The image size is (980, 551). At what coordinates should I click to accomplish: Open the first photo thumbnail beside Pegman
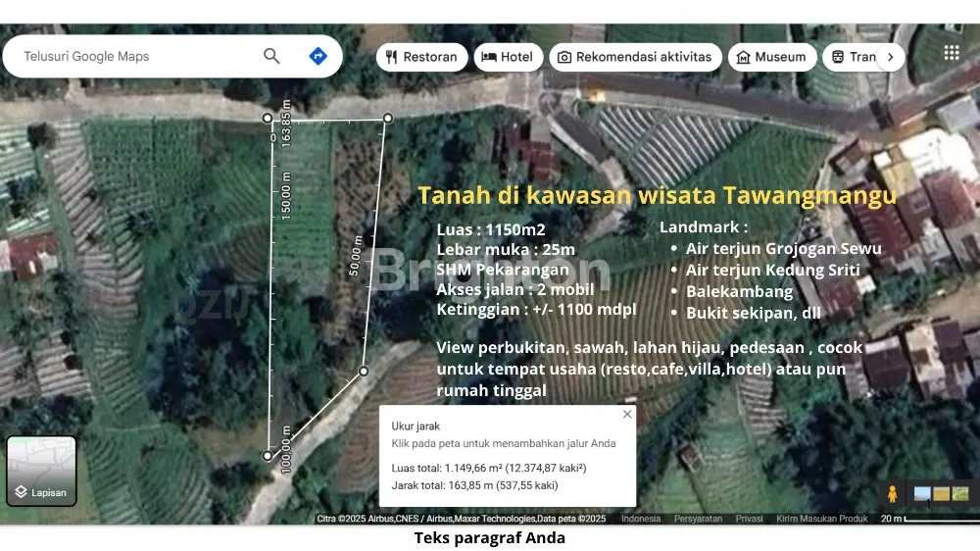[x=922, y=493]
